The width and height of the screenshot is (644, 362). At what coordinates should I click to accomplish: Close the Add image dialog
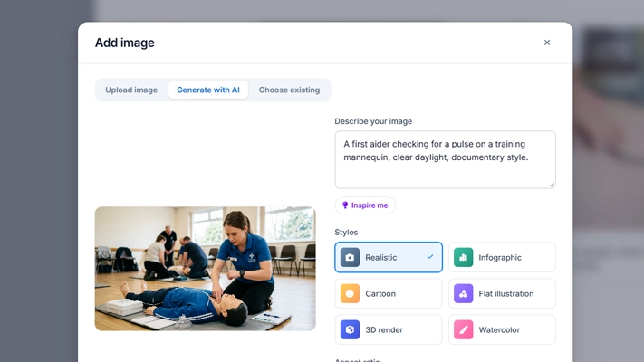[x=547, y=43]
